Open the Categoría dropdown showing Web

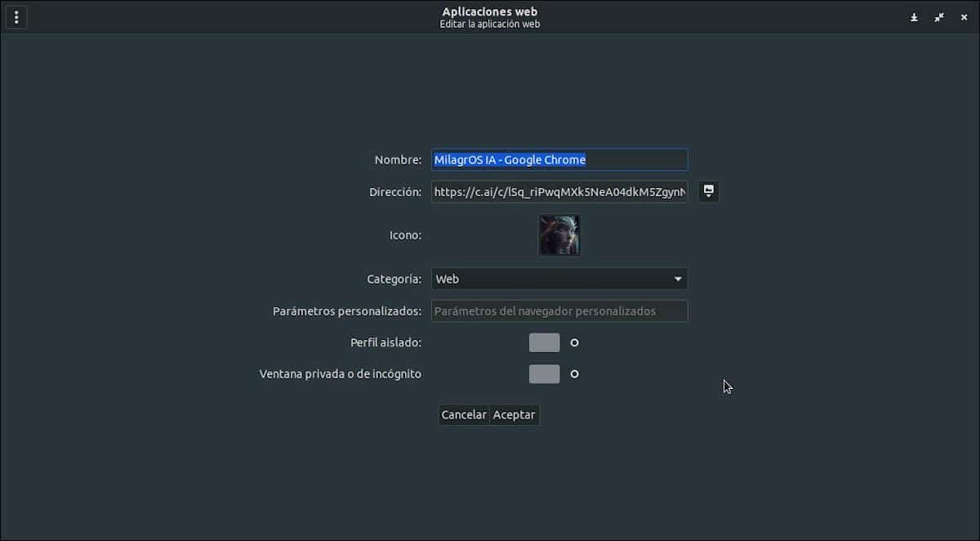[559, 279]
